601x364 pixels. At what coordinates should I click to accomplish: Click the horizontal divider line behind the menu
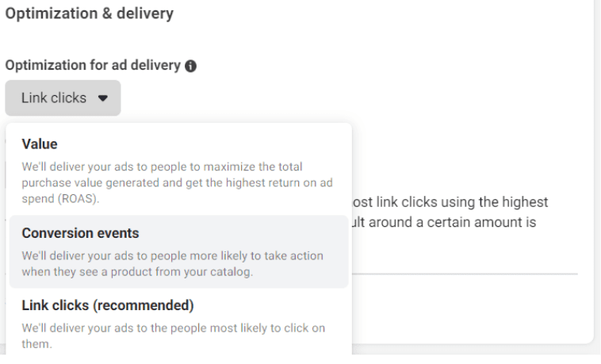point(465,274)
